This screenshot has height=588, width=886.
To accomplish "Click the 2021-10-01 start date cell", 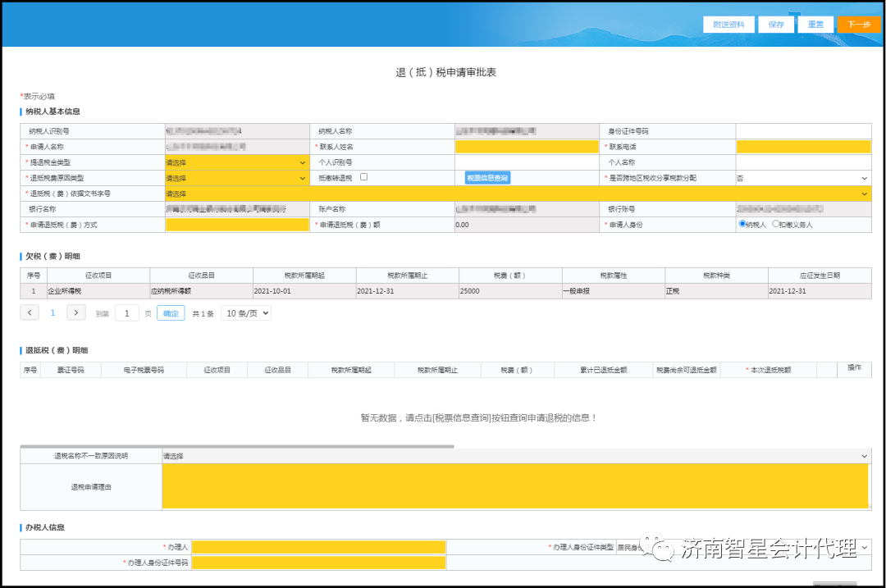I will 304,291.
